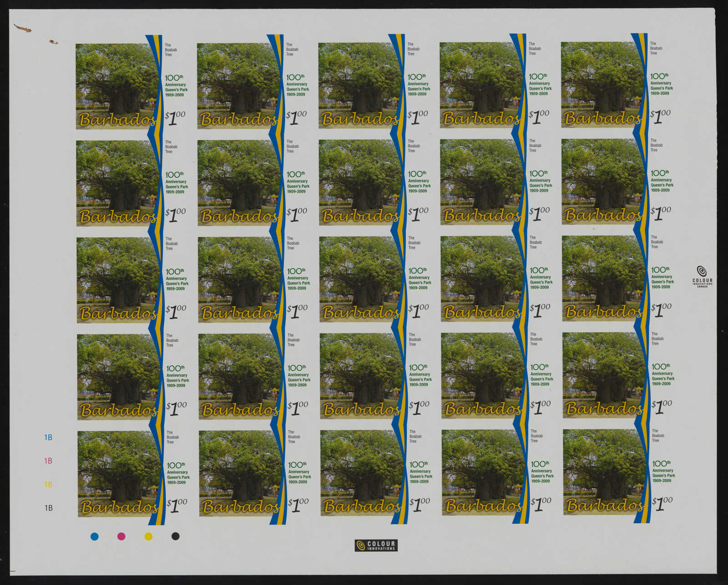Click the pink 1B plate number
728x585 pixels.
coord(48,461)
